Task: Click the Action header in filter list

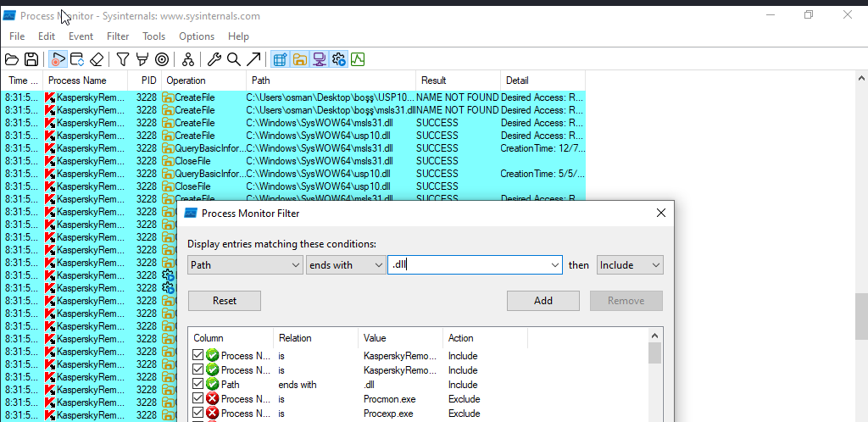Action: pos(485,338)
